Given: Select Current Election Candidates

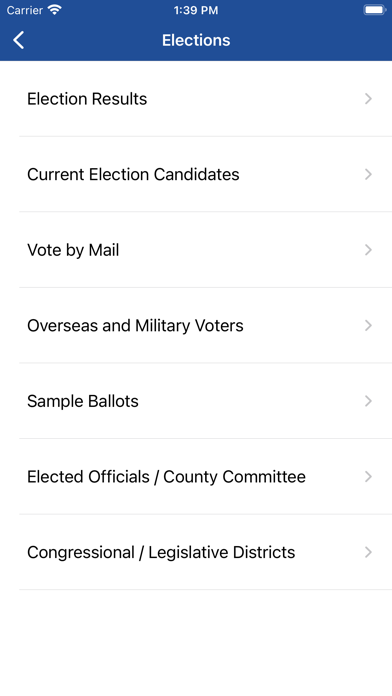Looking at the screenshot, I should pyautogui.click(x=196, y=174).
